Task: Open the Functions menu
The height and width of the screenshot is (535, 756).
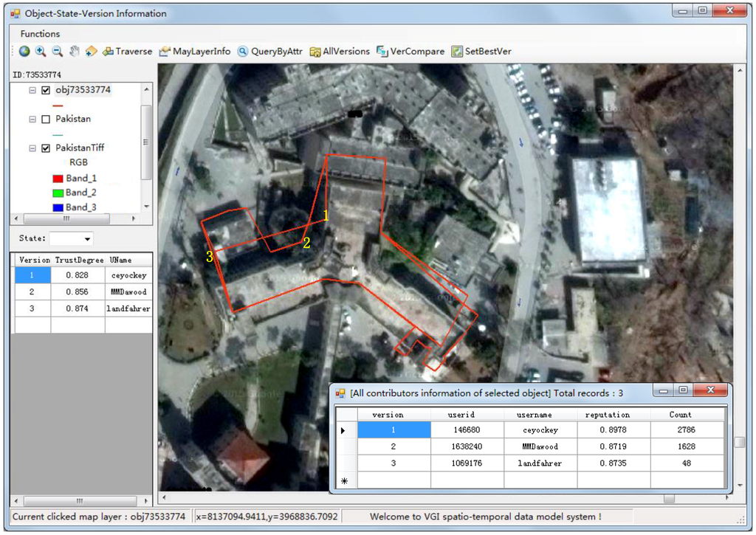Action: tap(40, 34)
